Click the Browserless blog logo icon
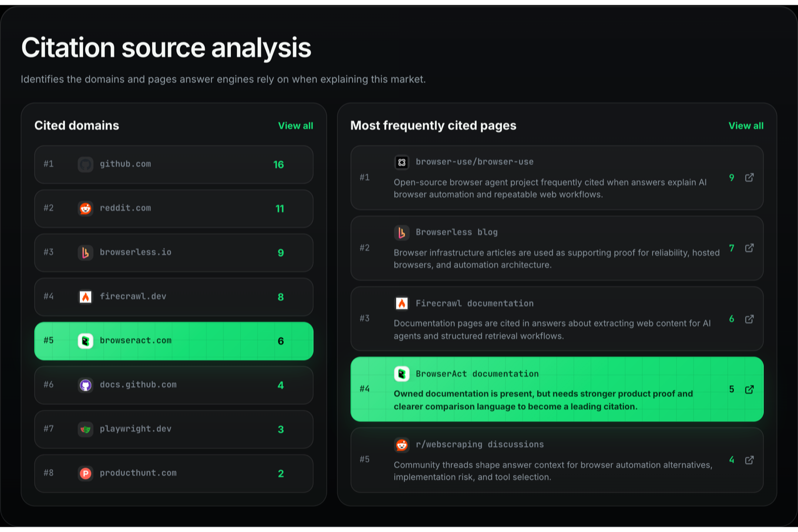This screenshot has height=532, width=798. tap(402, 233)
